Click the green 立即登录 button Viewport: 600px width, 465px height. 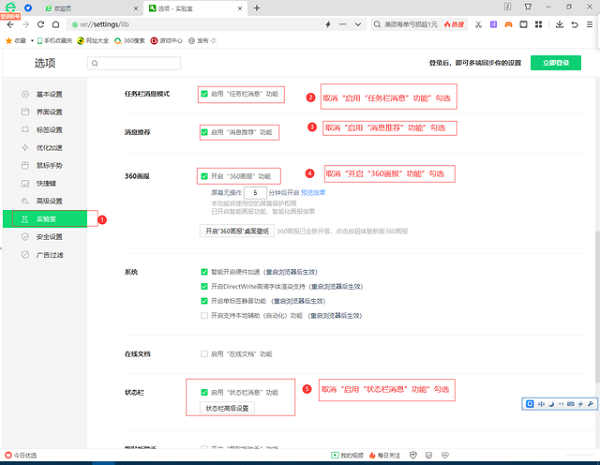point(556,63)
